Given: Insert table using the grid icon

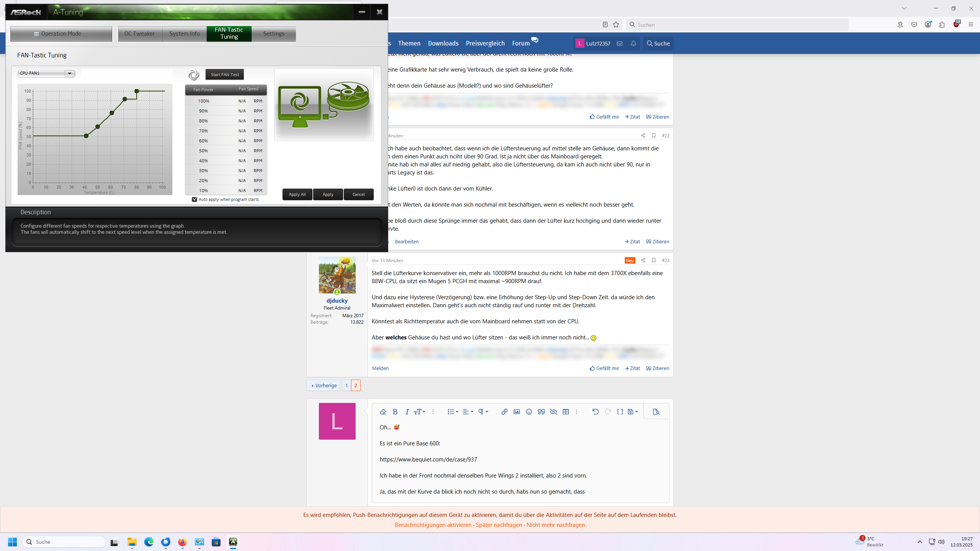Looking at the screenshot, I should [x=565, y=412].
